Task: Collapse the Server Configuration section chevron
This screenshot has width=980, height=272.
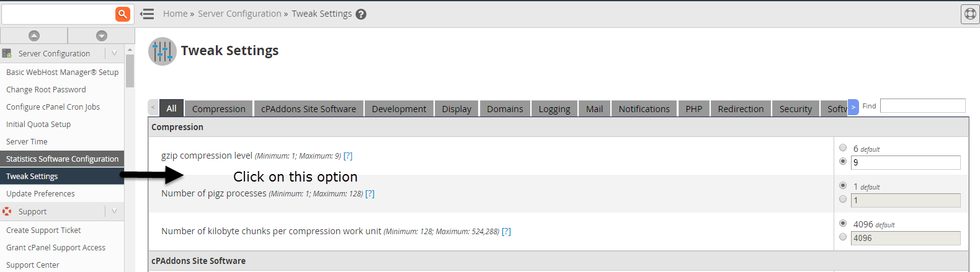Action: (x=114, y=53)
